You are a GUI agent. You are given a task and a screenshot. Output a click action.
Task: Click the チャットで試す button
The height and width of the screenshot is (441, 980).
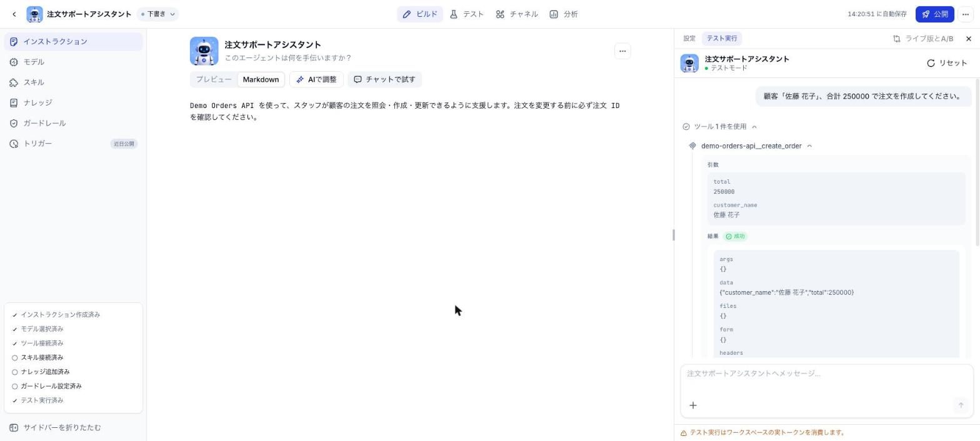(384, 79)
